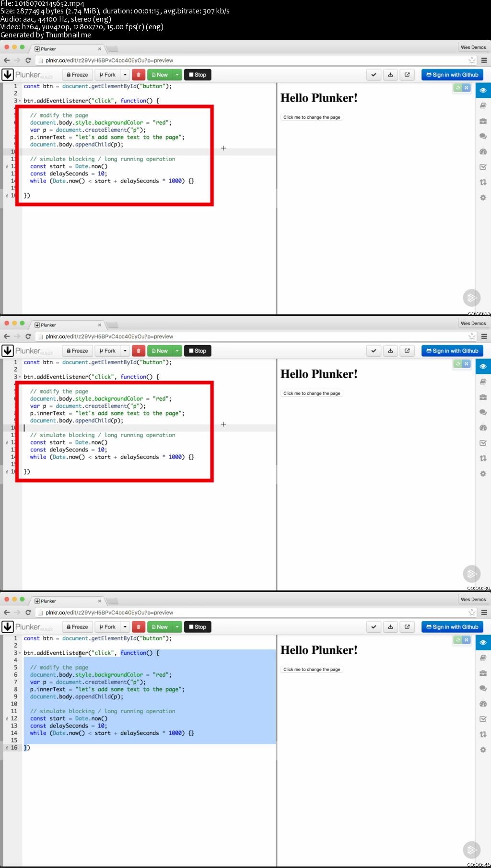Screen dimensions: 491x868
Task: Open external preview window icon in top frame
Action: [407, 75]
